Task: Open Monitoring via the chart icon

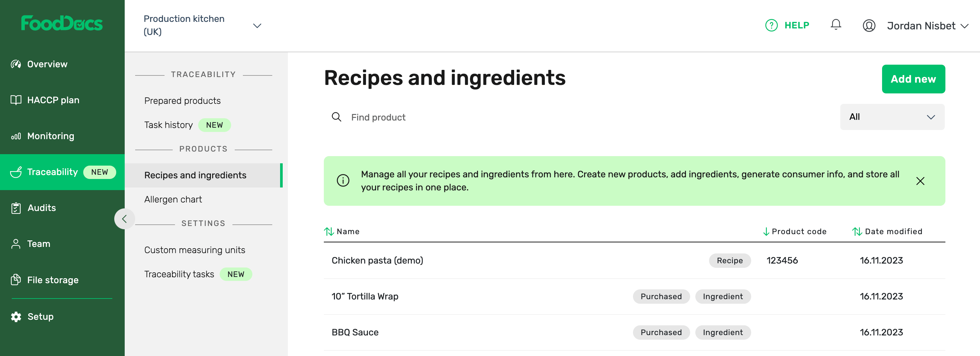Action: click(x=16, y=136)
